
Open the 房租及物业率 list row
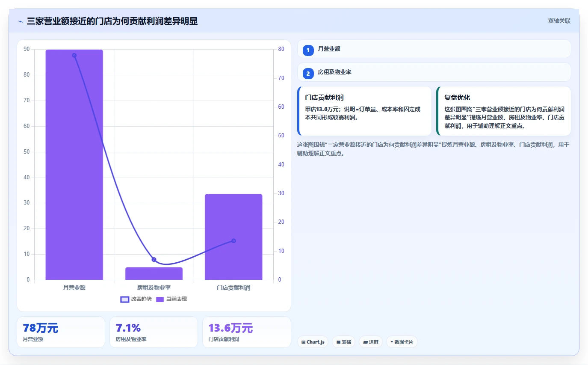[x=434, y=72]
